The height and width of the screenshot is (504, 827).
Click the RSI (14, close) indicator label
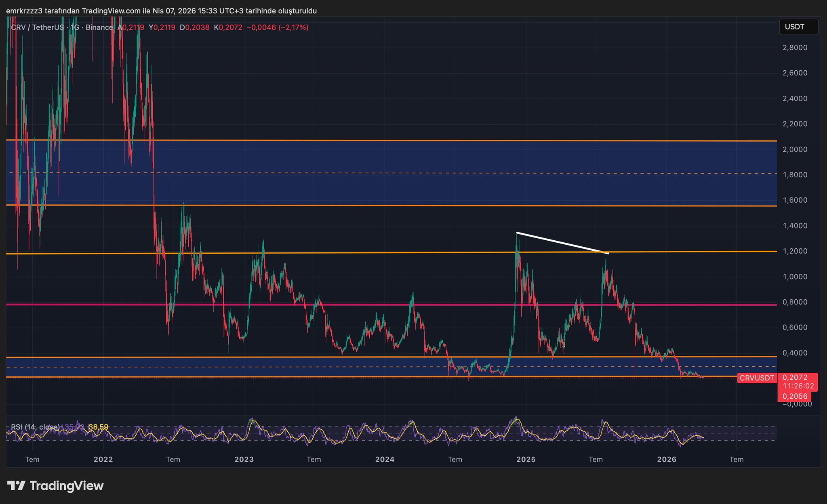[x=35, y=427]
